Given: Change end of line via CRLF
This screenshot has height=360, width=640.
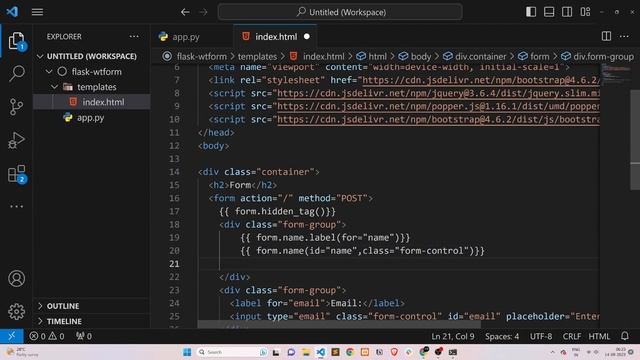Looking at the screenshot, I should 571,336.
